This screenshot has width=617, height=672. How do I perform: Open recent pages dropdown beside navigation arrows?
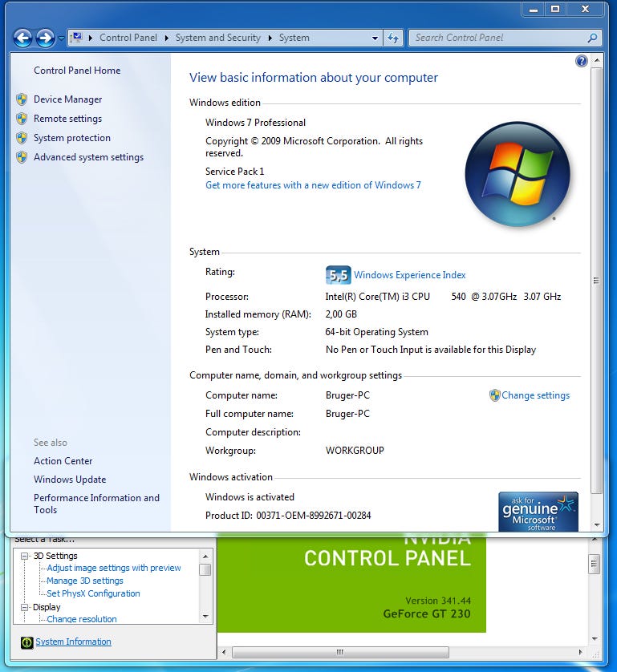tap(61, 38)
